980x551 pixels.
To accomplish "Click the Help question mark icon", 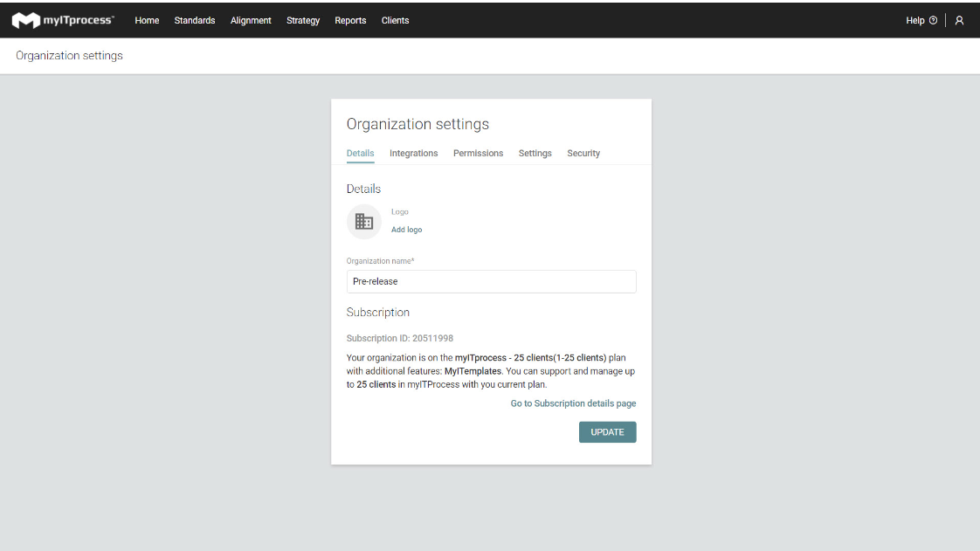I will pyautogui.click(x=933, y=21).
